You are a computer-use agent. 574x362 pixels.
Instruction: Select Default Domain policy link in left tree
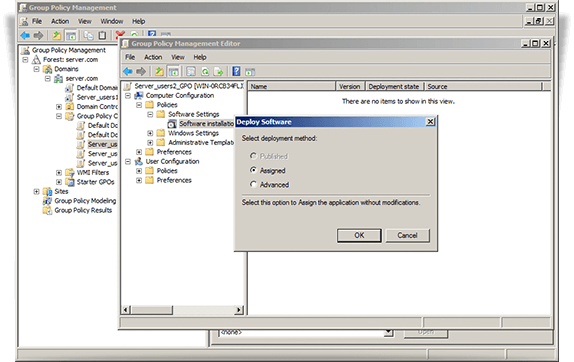97,88
